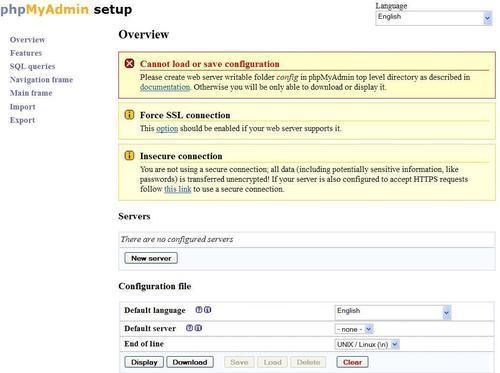
Task: Click the Cannot load or save configuration title
Action: [x=210, y=64]
